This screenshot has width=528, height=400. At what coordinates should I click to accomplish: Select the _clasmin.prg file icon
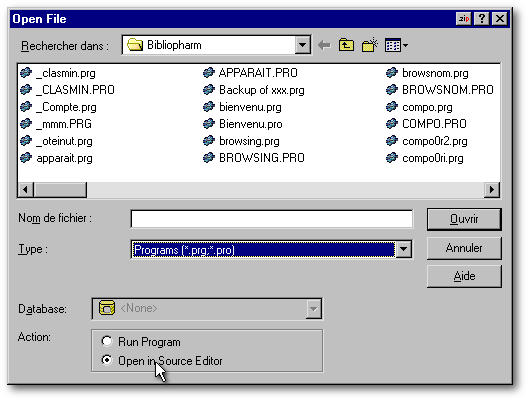[x=26, y=72]
